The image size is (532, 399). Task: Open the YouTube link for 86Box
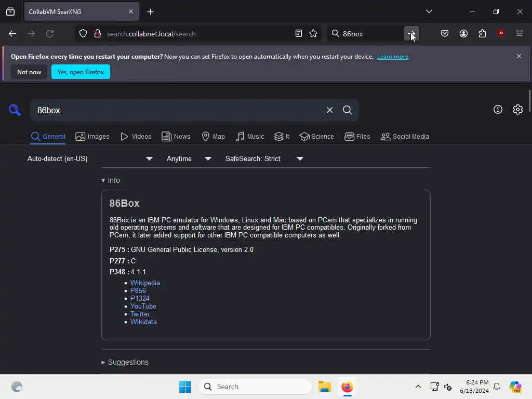point(143,306)
